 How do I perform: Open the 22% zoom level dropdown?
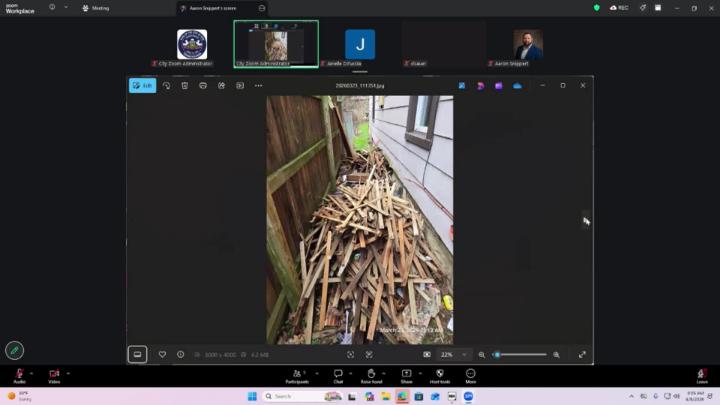tap(453, 354)
